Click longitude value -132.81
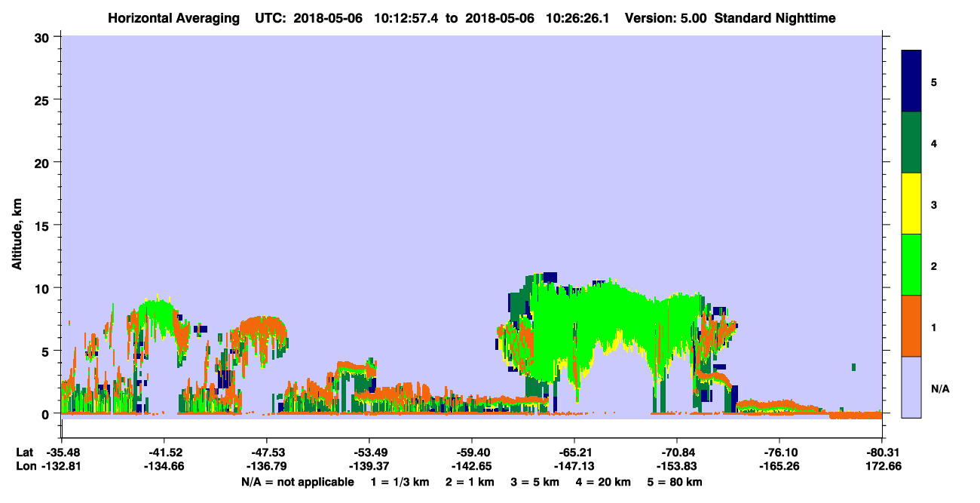 (61, 467)
